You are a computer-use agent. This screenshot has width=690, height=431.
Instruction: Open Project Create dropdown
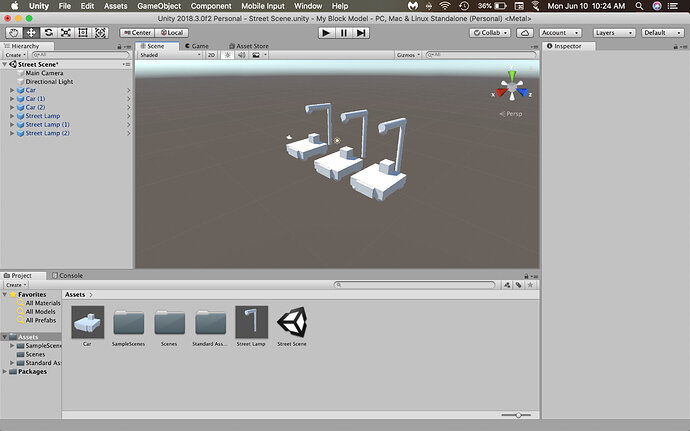pyautogui.click(x=16, y=285)
